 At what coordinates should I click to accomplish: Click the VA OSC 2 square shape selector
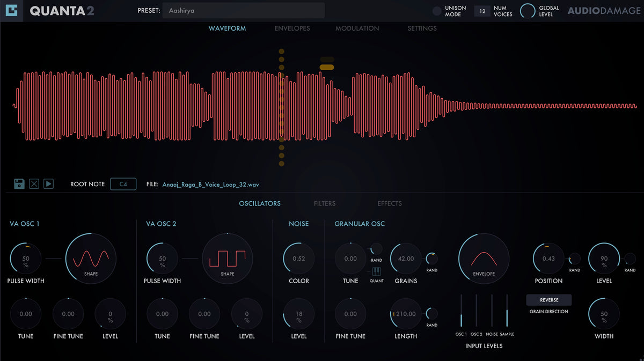click(x=228, y=259)
